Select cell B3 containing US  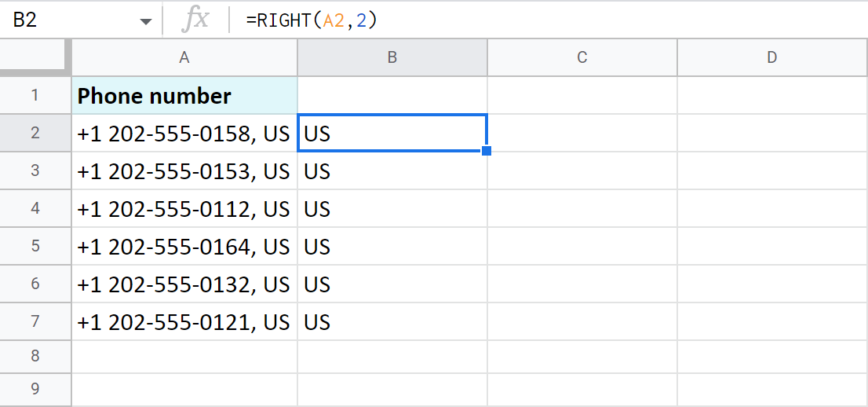[392, 171]
